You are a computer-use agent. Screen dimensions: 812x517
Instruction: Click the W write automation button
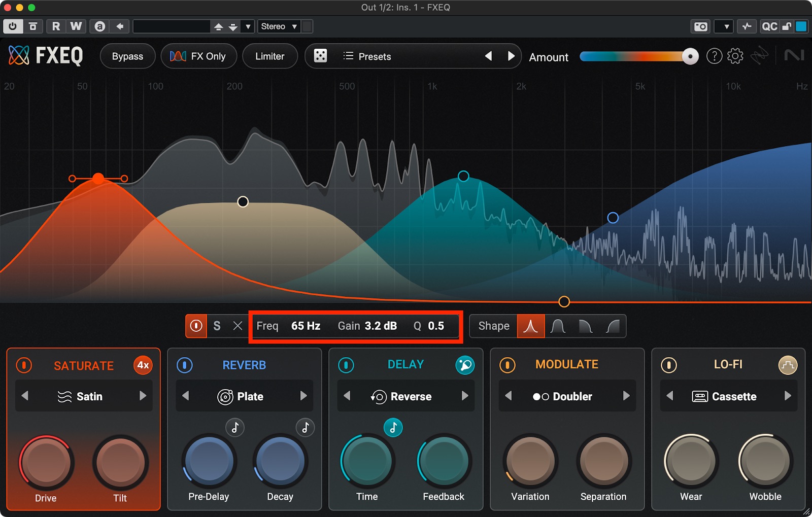point(76,26)
